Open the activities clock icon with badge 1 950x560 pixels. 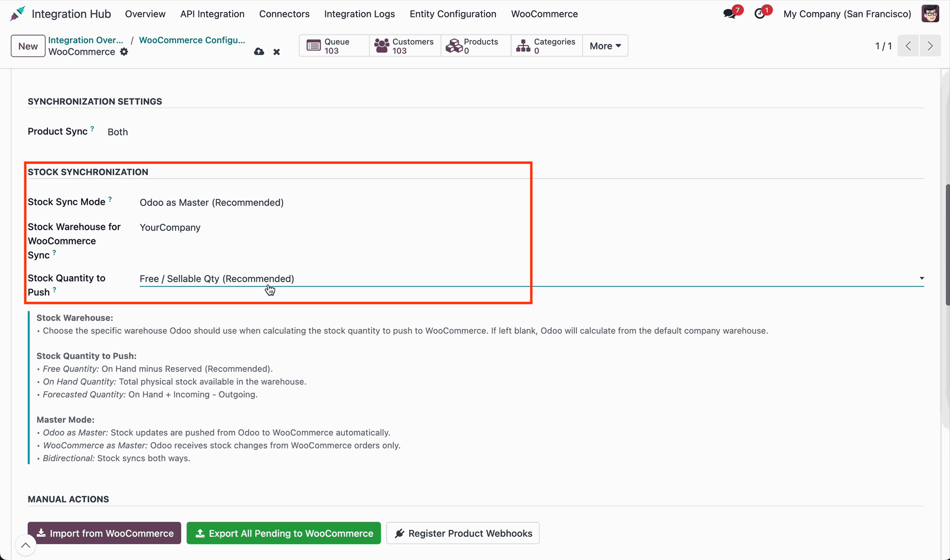click(x=760, y=13)
